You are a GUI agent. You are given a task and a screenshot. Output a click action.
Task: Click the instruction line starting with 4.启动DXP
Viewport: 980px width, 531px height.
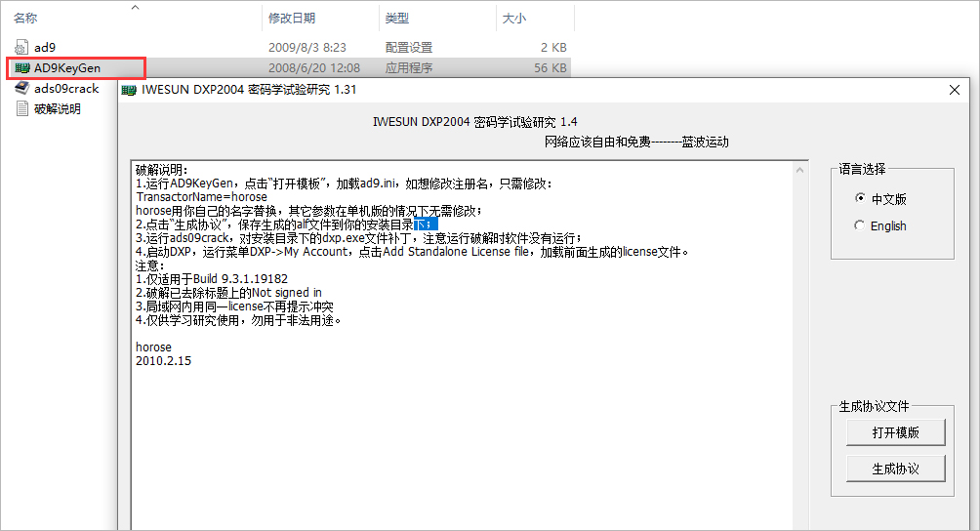pyautogui.click(x=412, y=252)
